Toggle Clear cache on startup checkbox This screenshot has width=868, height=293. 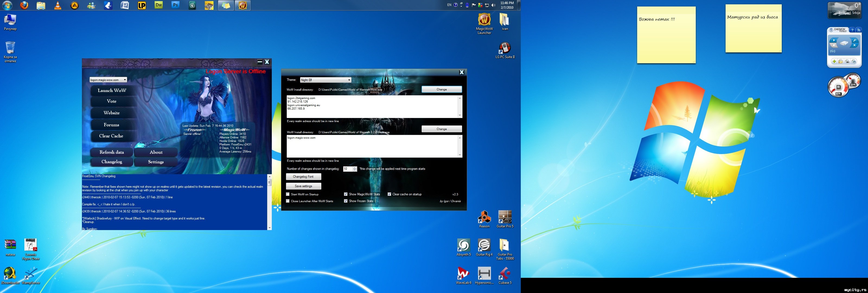click(389, 194)
